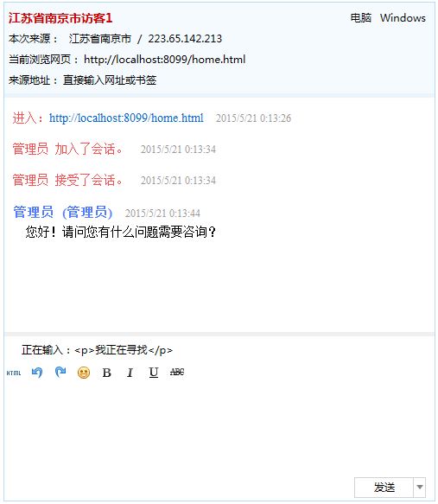Click the 正在输入 typing preview line

[x=97, y=350]
